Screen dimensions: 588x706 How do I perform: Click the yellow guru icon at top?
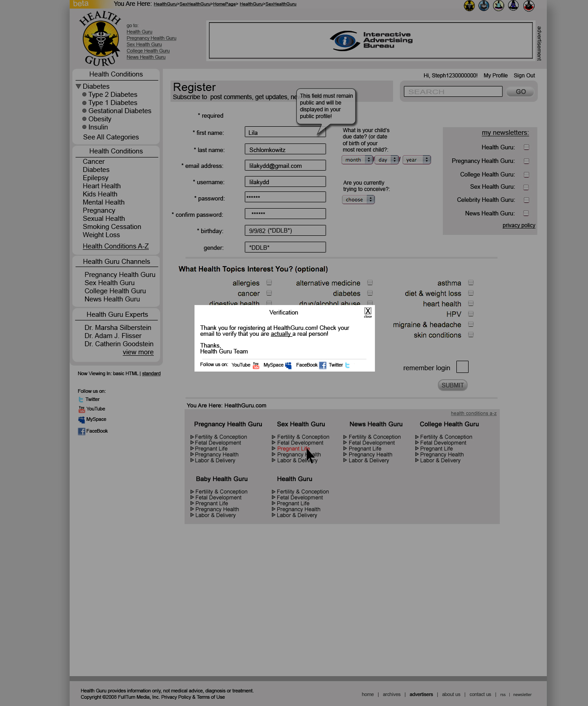(469, 5)
